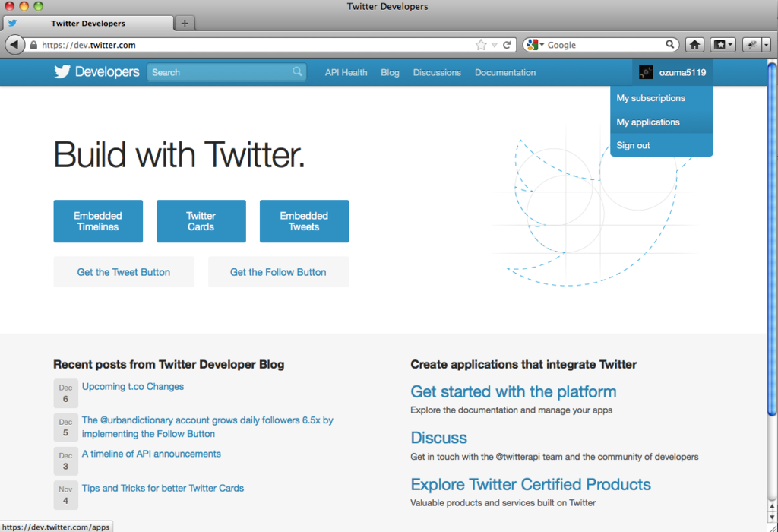This screenshot has height=532, width=778.
Task: Open Discussions nav link
Action: pyautogui.click(x=437, y=72)
